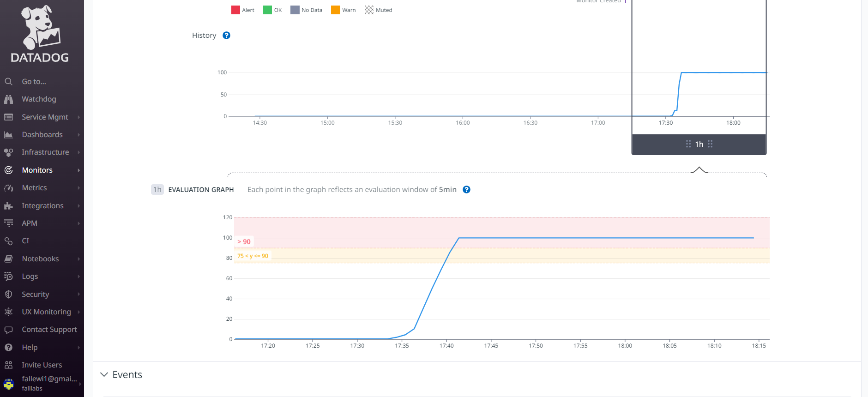The image size is (868, 397).
Task: Click the Evaluation Graph help icon
Action: pyautogui.click(x=467, y=190)
